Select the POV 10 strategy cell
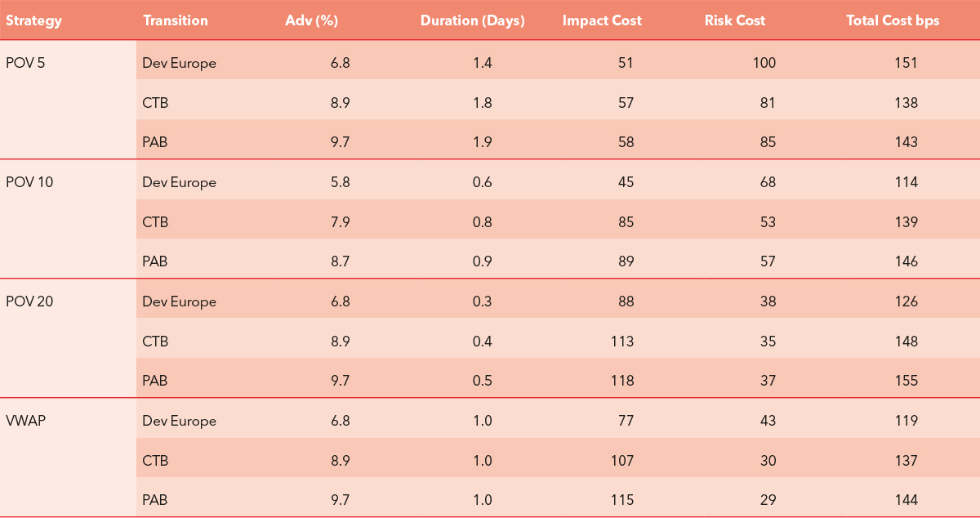The width and height of the screenshot is (980, 518). coord(29,182)
